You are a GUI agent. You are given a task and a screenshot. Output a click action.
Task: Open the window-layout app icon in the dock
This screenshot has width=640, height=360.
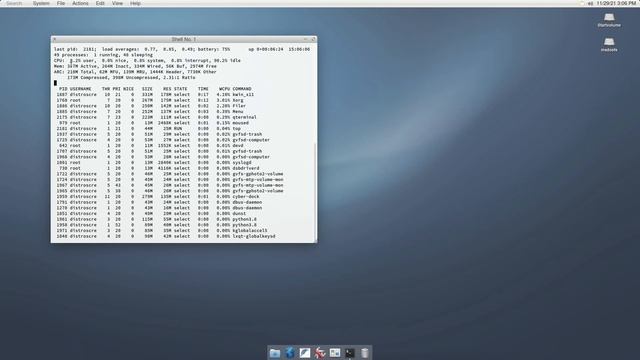pyautogui.click(x=335, y=353)
